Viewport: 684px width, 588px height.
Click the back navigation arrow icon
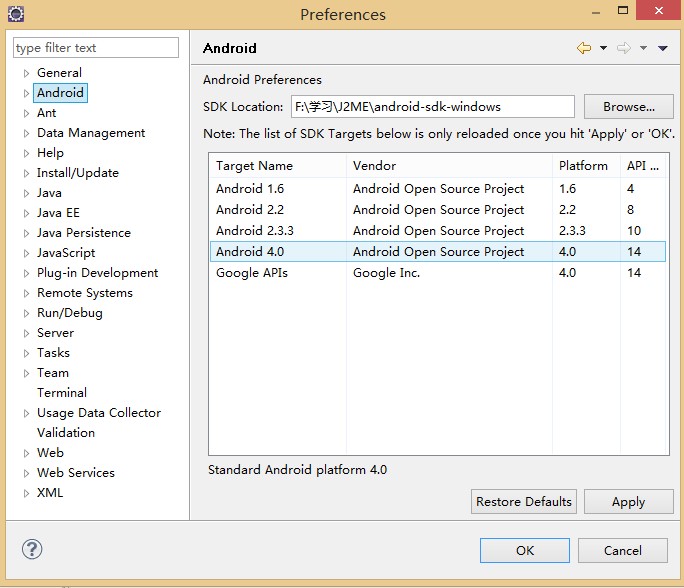tap(584, 48)
